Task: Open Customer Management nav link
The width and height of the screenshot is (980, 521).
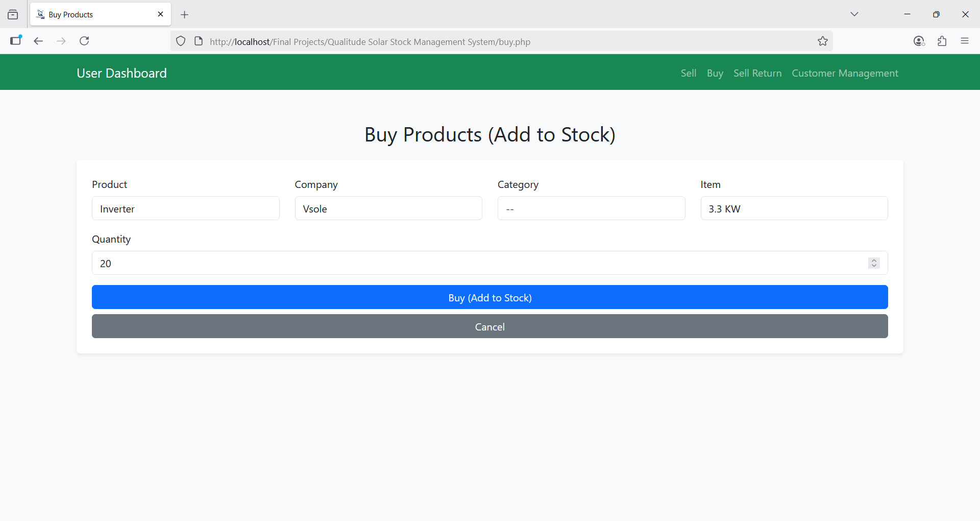Action: pos(845,73)
